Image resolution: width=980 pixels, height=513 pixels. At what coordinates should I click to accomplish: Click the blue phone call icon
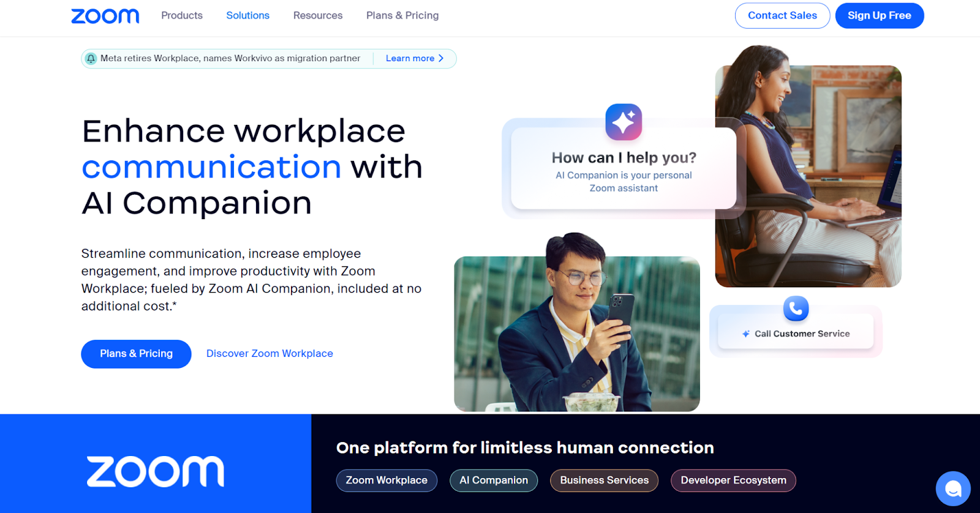[796, 309]
